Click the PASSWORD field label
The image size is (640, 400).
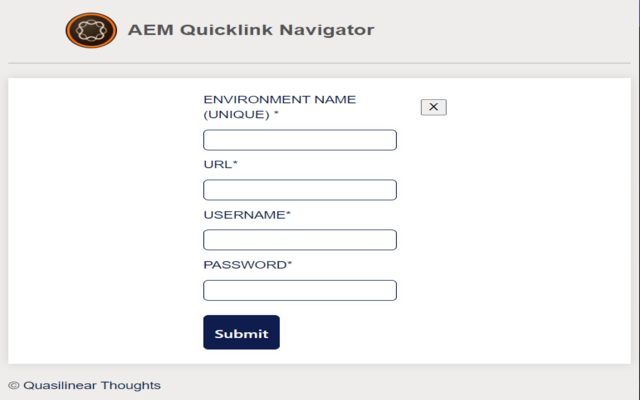point(245,264)
